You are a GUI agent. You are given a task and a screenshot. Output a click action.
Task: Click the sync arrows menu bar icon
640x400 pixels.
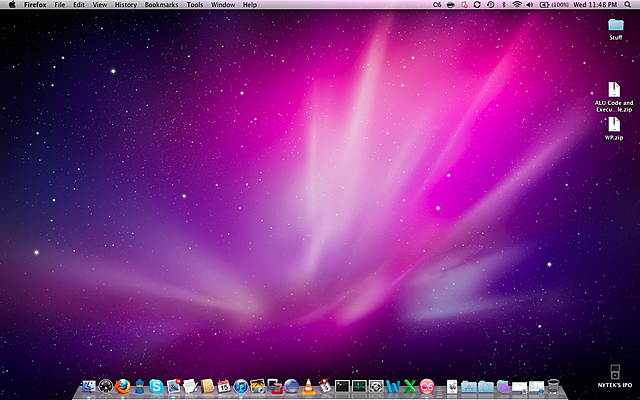point(477,5)
